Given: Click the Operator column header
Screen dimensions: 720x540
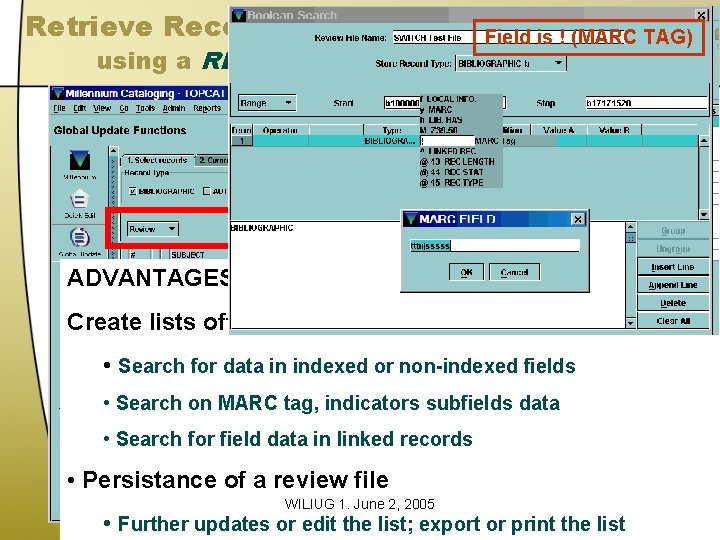Looking at the screenshot, I should click(x=280, y=130).
